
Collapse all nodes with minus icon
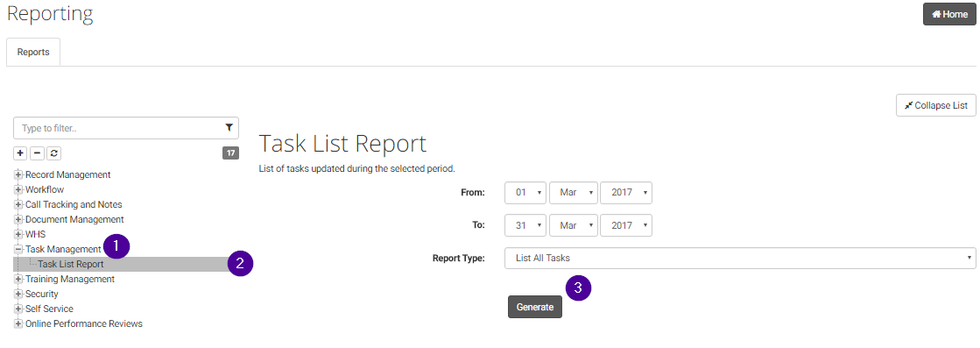pos(37,153)
